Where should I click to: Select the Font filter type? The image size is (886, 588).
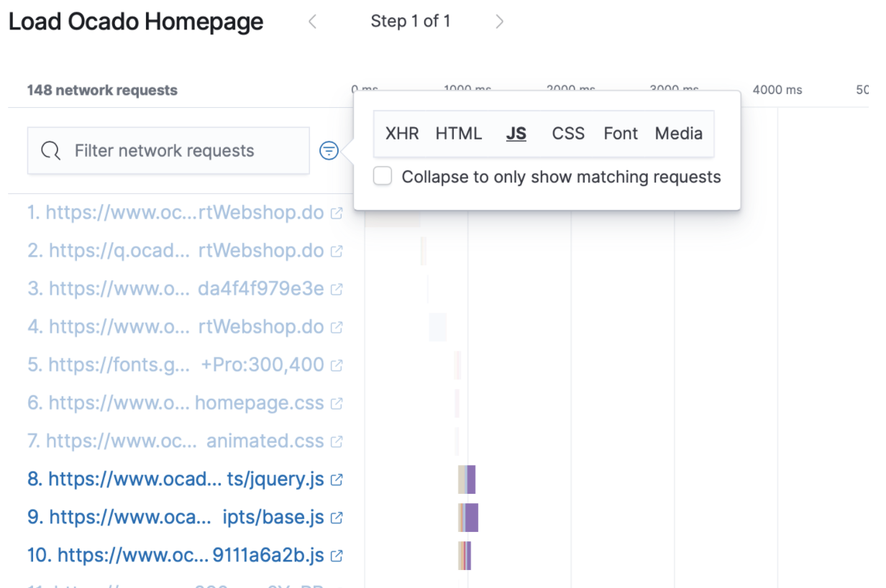[x=621, y=134]
